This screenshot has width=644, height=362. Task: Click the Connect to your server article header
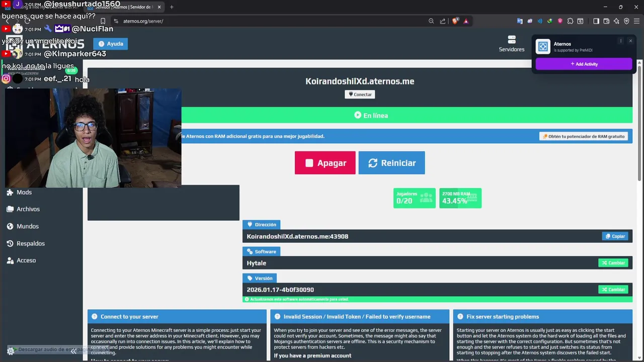coord(177,317)
